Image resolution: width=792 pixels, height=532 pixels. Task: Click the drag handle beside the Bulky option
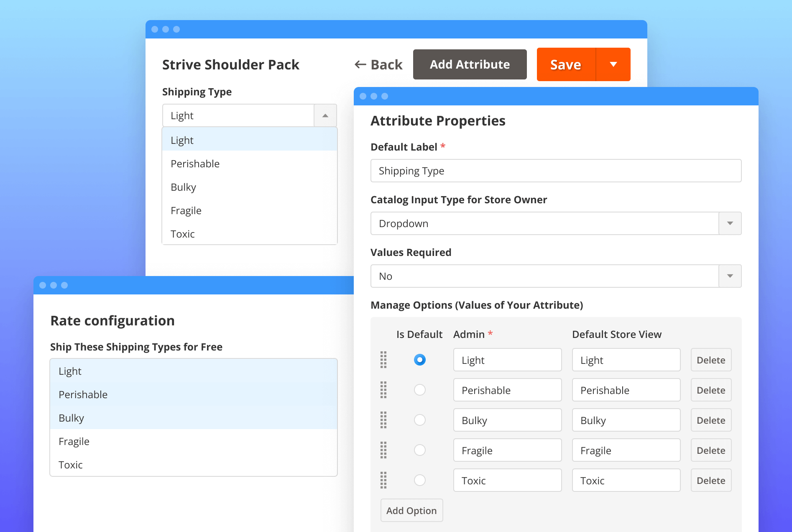click(384, 420)
